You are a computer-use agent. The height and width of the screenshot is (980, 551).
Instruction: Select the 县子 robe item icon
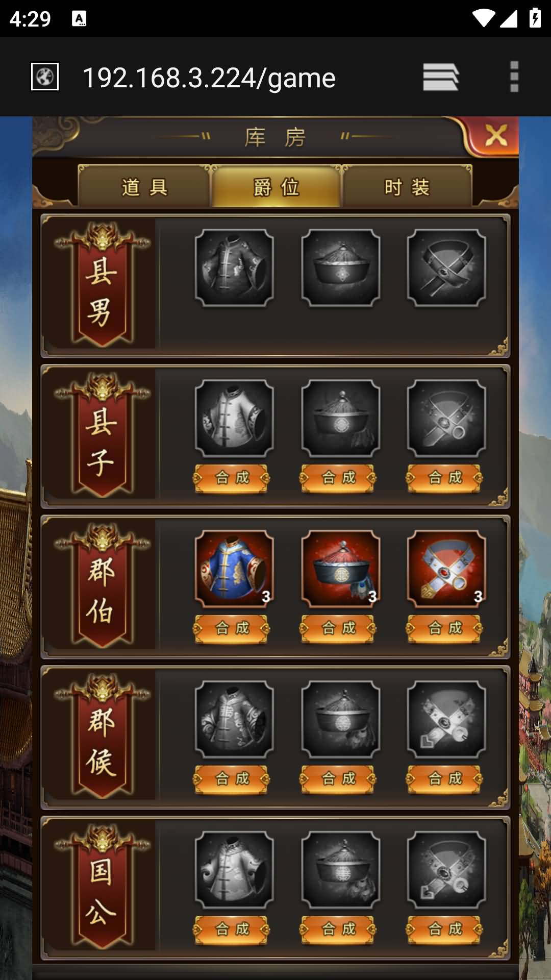pos(234,419)
